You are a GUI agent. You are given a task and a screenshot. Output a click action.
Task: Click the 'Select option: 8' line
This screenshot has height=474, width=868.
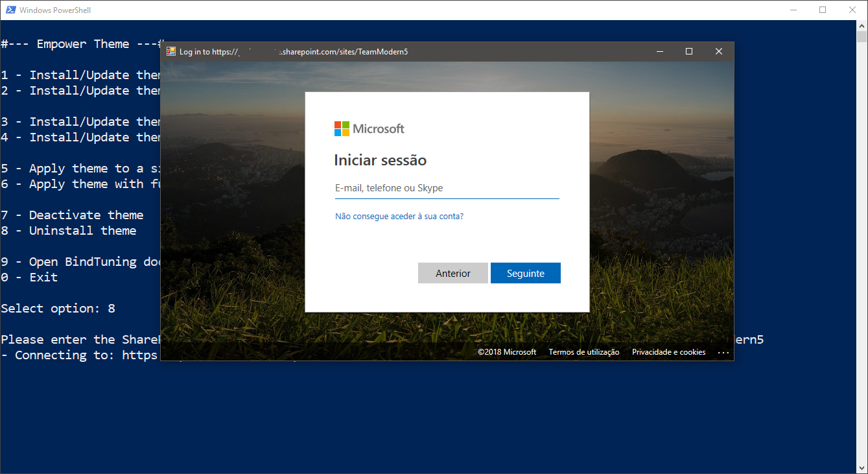tap(58, 308)
